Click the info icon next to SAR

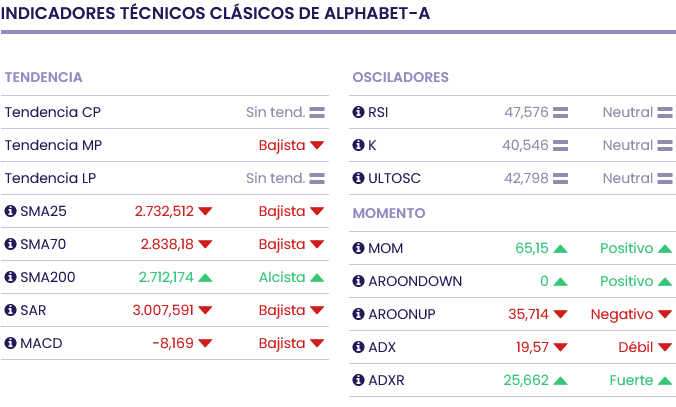pyautogui.click(x=11, y=310)
